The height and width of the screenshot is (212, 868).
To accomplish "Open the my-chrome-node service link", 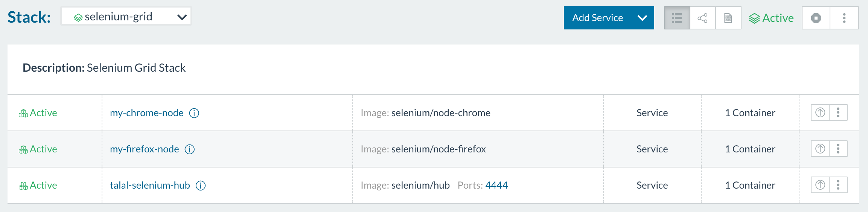I will 146,113.
